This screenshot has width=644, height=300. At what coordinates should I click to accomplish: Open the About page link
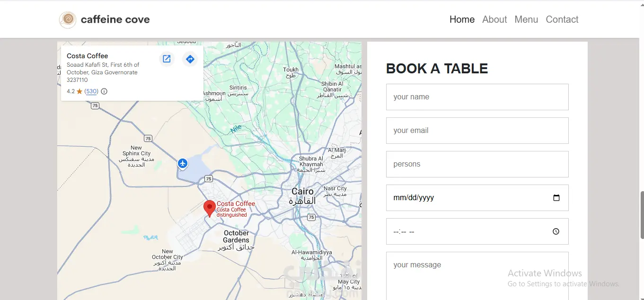coord(494,19)
